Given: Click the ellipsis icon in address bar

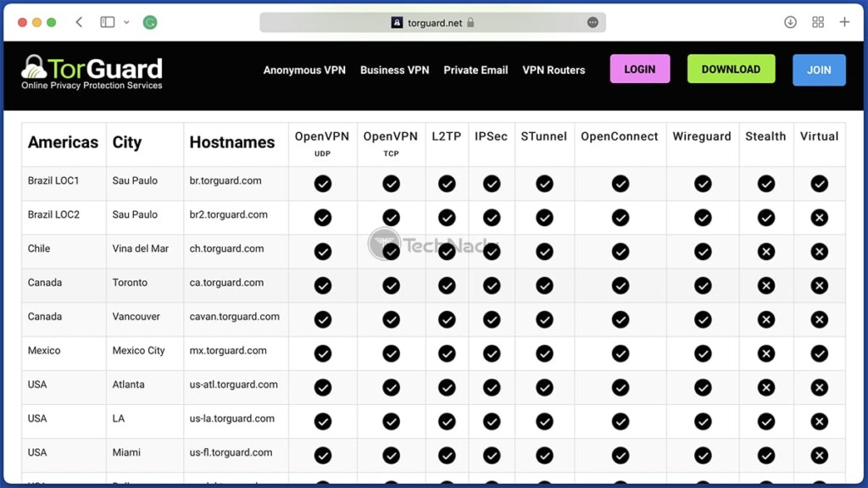Looking at the screenshot, I should tap(593, 23).
